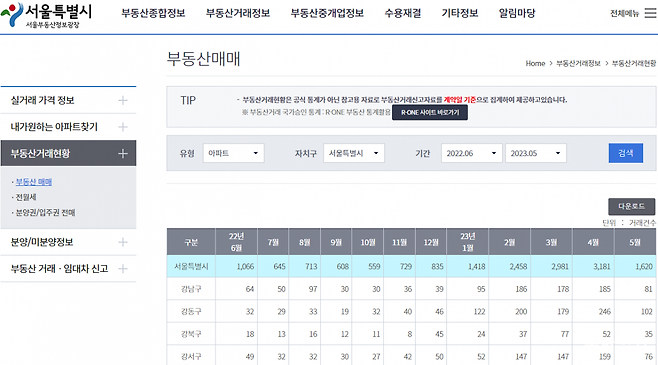Open 부동산종합정보 menu
Screen dimensions: 658x365
click(153, 13)
